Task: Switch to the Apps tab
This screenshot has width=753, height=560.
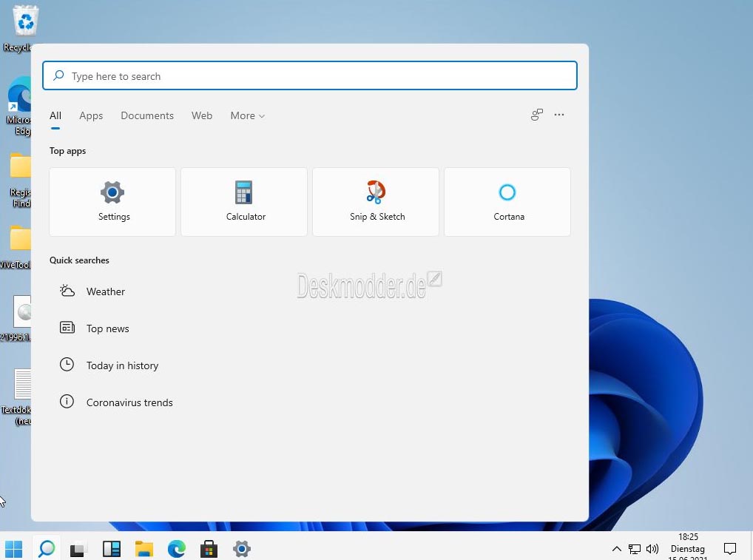Action: (x=91, y=115)
